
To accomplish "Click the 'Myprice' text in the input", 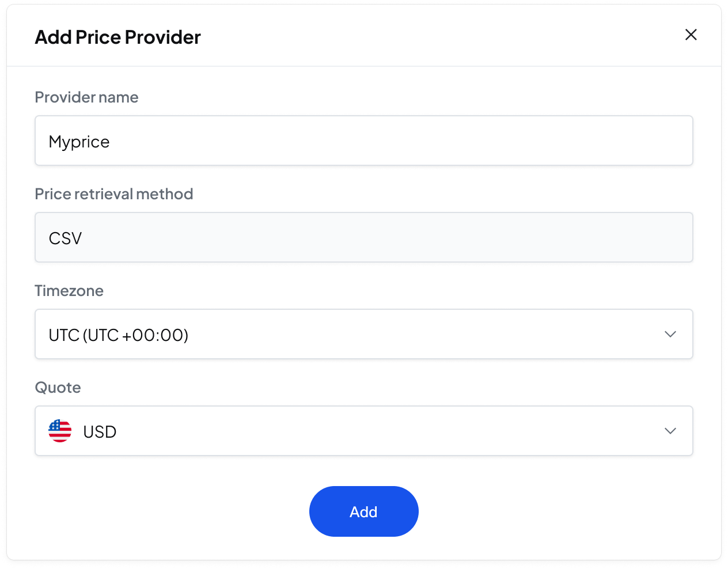I will click(x=79, y=142).
